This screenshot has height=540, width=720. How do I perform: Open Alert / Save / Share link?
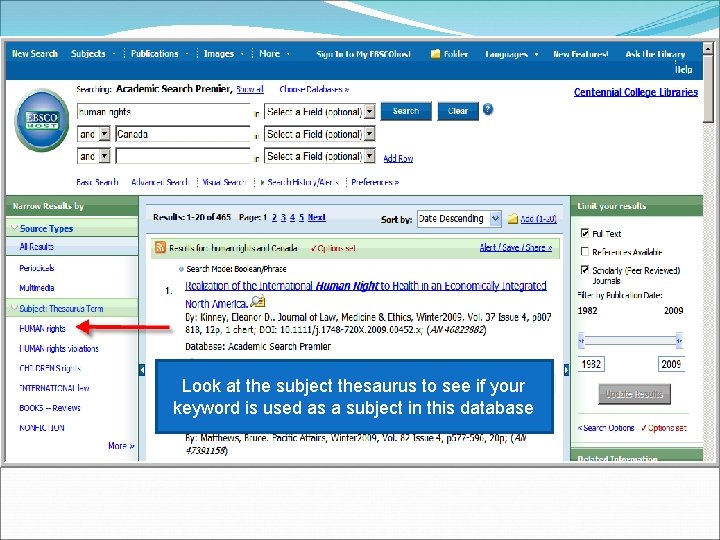[516, 248]
